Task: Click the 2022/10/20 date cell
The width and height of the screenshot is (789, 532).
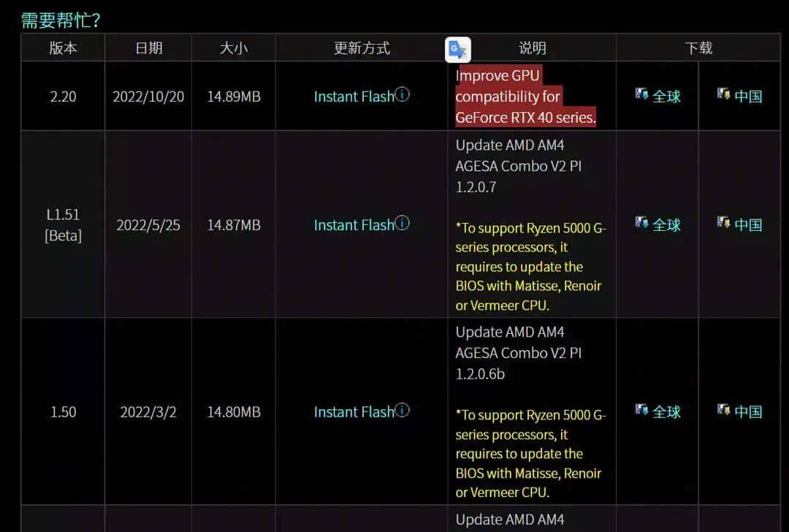Action: click(148, 96)
